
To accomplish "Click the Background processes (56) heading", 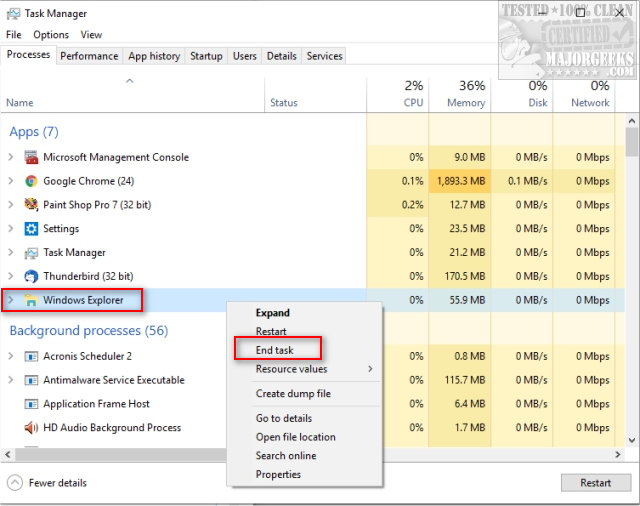I will pos(89,331).
